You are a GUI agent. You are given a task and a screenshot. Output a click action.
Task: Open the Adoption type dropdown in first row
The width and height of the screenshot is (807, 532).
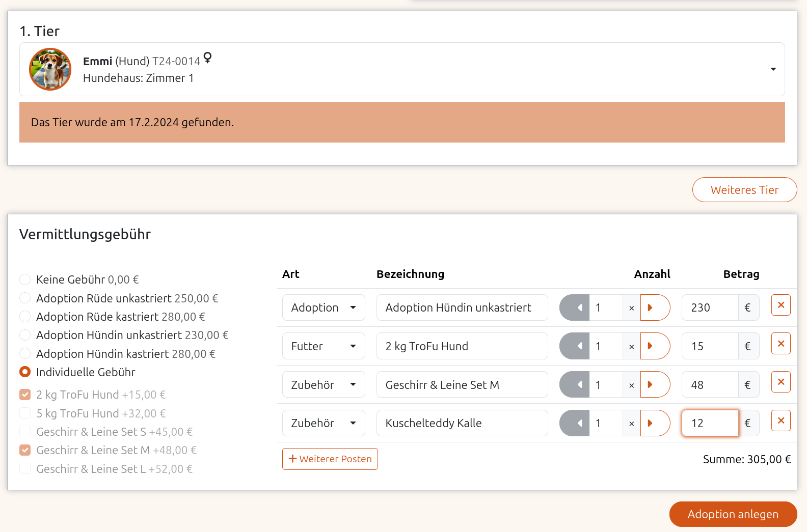[x=324, y=307]
